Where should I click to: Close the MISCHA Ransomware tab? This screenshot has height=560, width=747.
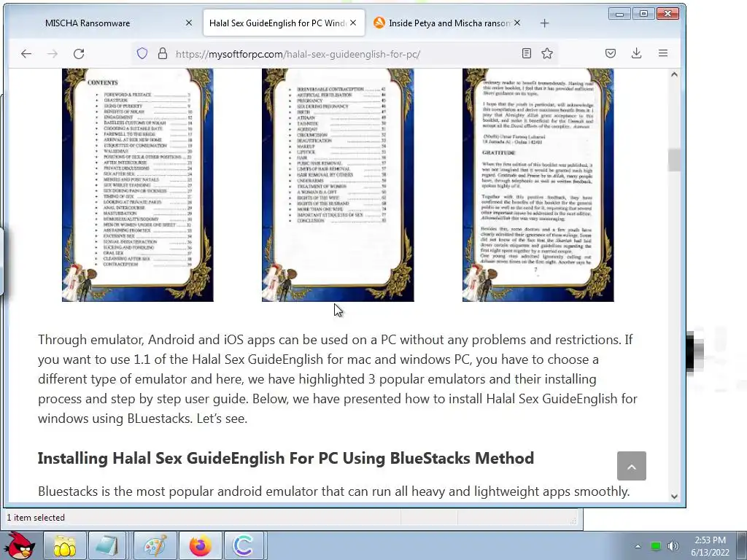coord(189,23)
